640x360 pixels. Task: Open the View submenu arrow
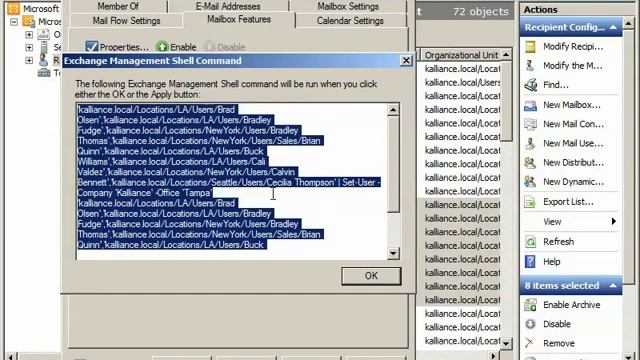pyautogui.click(x=613, y=222)
